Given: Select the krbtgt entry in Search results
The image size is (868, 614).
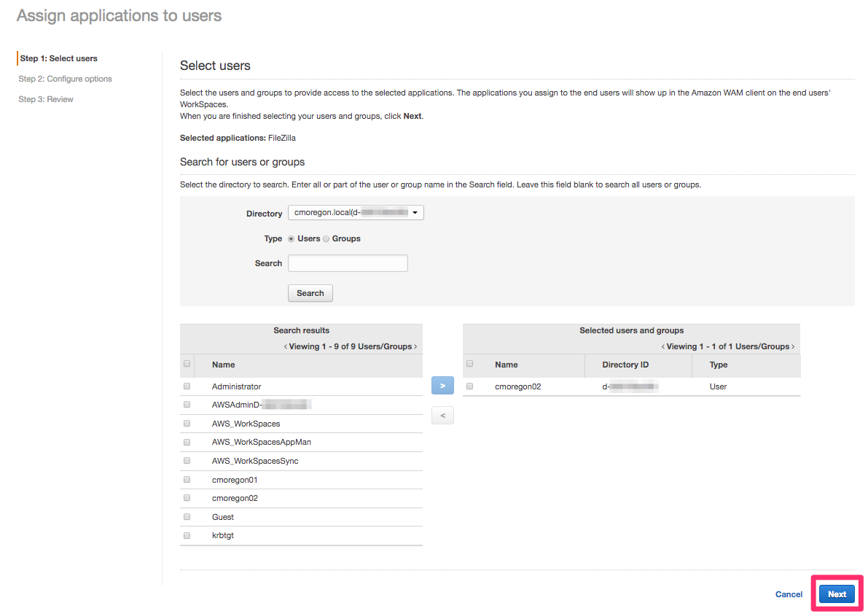Looking at the screenshot, I should (222, 535).
